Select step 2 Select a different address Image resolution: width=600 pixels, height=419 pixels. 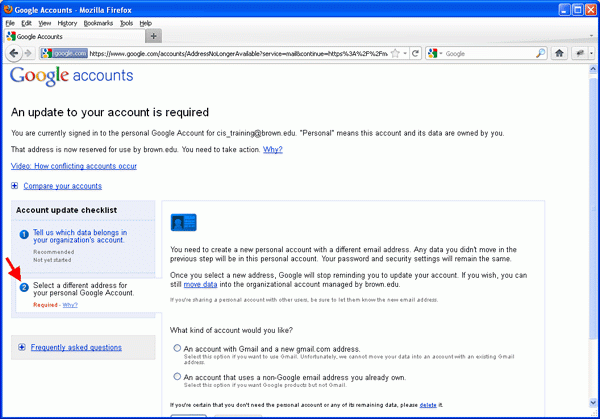pyautogui.click(x=83, y=289)
